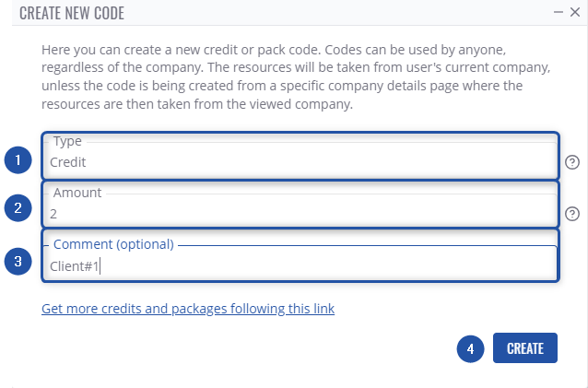Viewport: 588px width, 388px height.
Task: Click the help icon beside Amount field
Action: (572, 214)
